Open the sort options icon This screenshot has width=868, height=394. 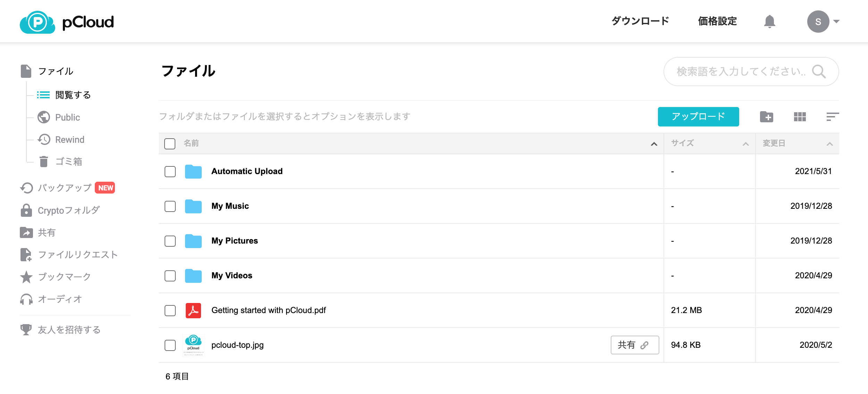point(832,117)
